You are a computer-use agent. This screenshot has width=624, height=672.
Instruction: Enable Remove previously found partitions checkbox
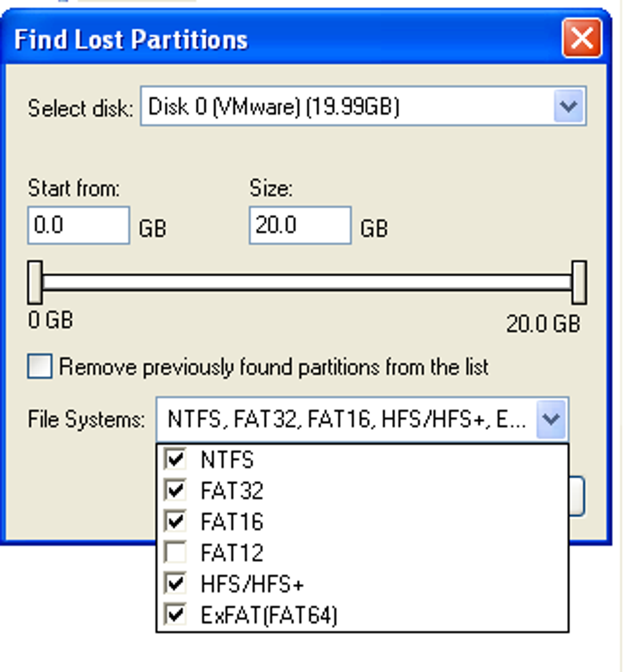(40, 366)
